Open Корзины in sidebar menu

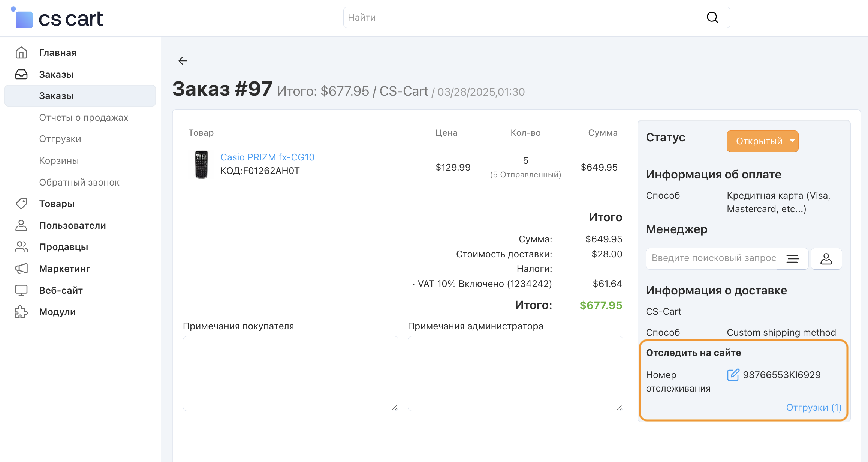point(59,160)
